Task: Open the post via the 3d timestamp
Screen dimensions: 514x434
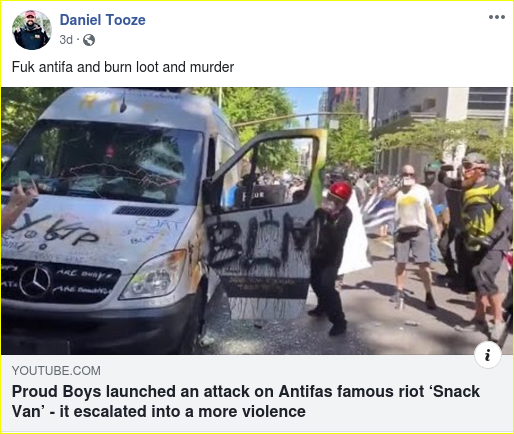Action: [66, 40]
